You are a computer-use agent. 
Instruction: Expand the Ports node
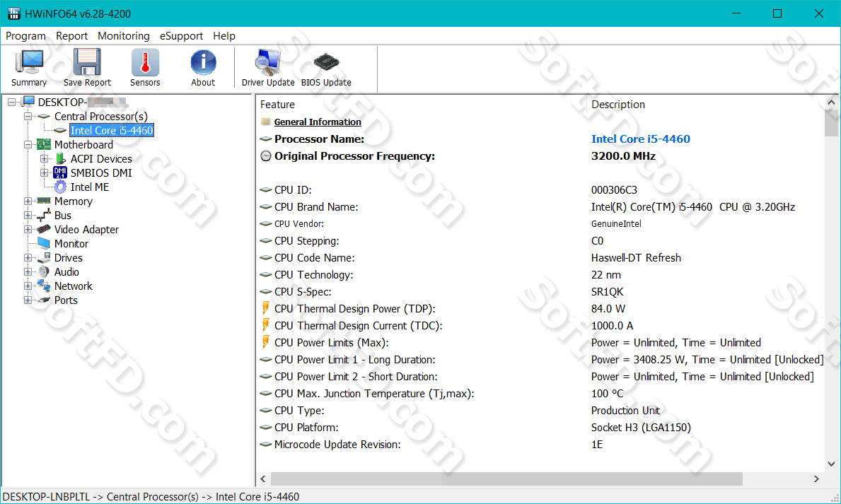point(28,300)
